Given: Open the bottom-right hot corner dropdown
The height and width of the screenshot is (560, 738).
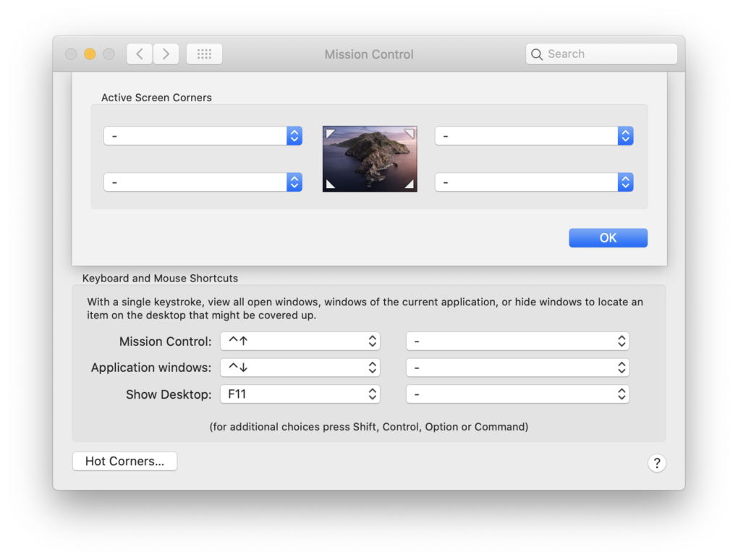Looking at the screenshot, I should click(534, 182).
